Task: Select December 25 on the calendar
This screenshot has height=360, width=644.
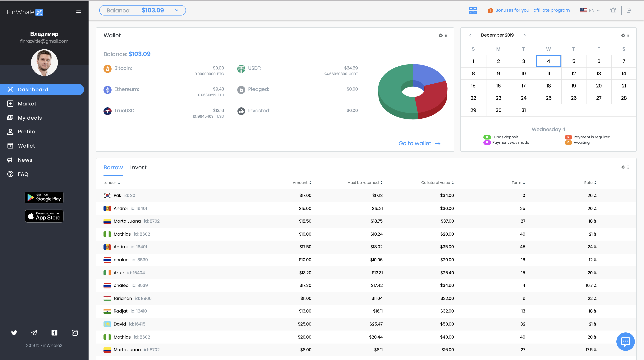Action: [549, 98]
